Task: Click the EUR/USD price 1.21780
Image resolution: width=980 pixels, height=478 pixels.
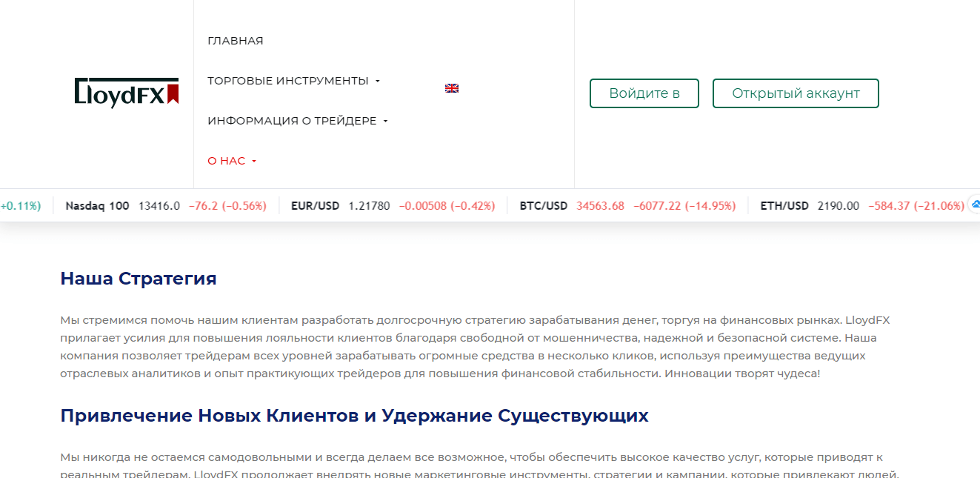Action: [x=369, y=206]
